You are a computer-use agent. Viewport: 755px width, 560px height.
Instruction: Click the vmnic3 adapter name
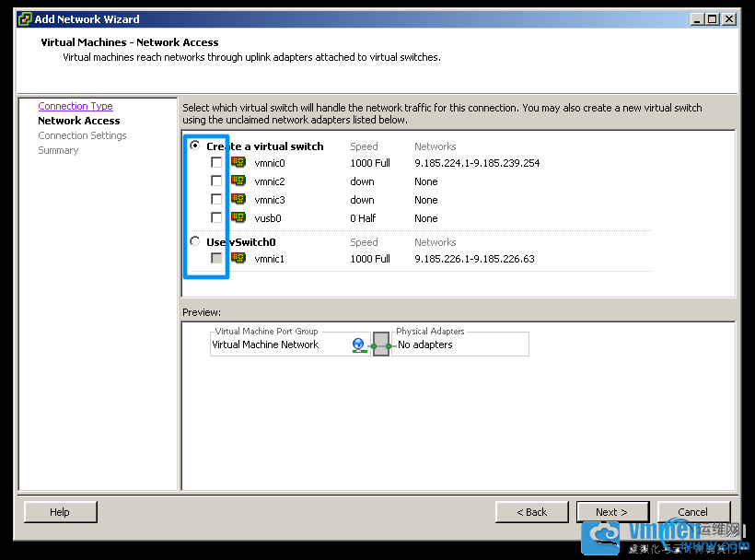[270, 200]
